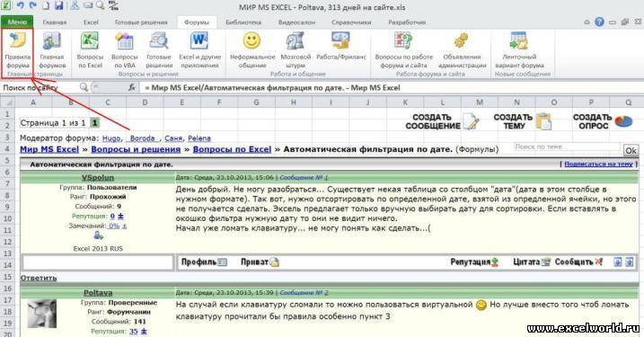Click the Redo icon in quick access toolbar

[x=33, y=5]
